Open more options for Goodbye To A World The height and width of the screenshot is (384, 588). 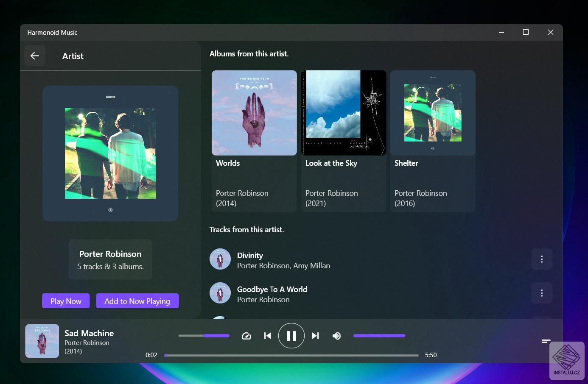click(x=542, y=293)
